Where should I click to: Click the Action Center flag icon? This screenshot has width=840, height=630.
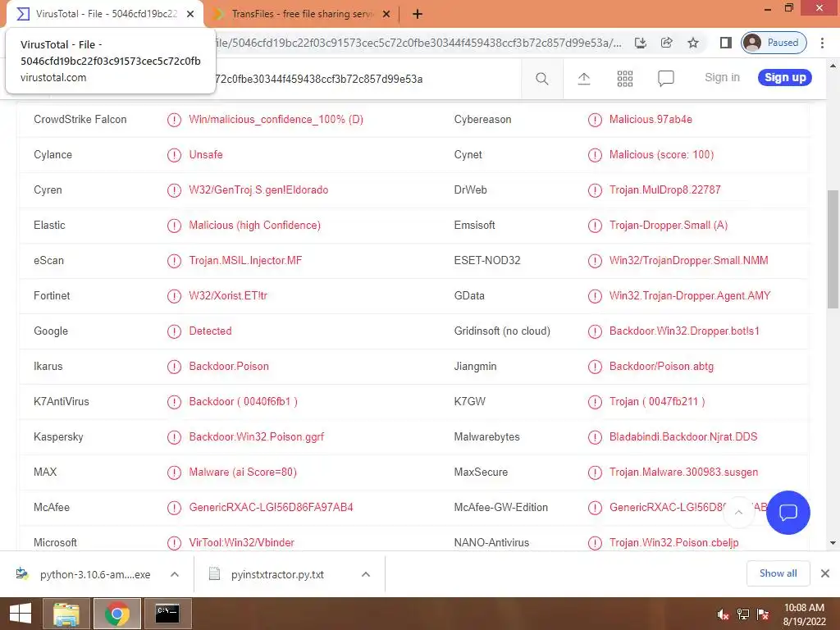pos(763,614)
